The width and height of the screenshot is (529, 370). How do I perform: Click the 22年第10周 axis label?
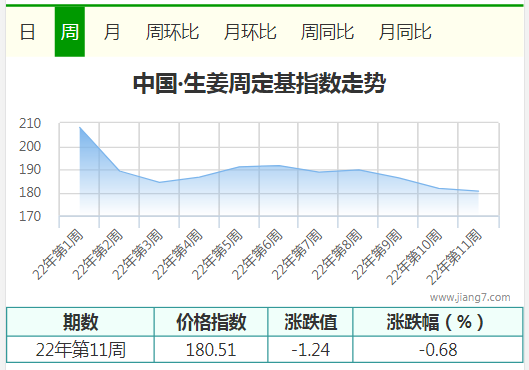click(414, 257)
